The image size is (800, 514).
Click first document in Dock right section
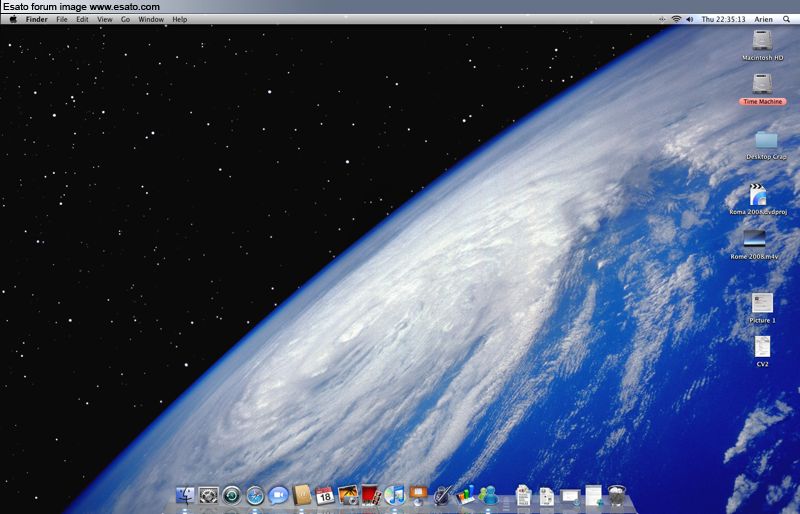tap(523, 495)
